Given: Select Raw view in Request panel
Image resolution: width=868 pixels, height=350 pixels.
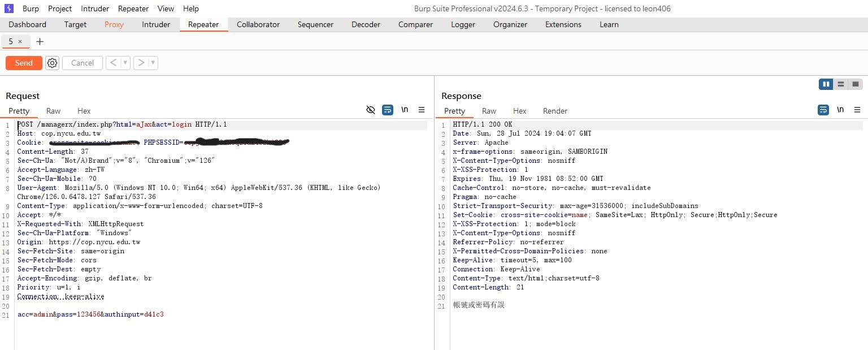Looking at the screenshot, I should point(53,111).
